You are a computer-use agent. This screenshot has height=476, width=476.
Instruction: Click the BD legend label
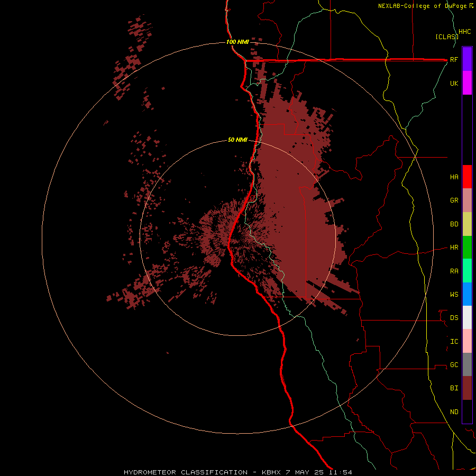pyautogui.click(x=454, y=224)
